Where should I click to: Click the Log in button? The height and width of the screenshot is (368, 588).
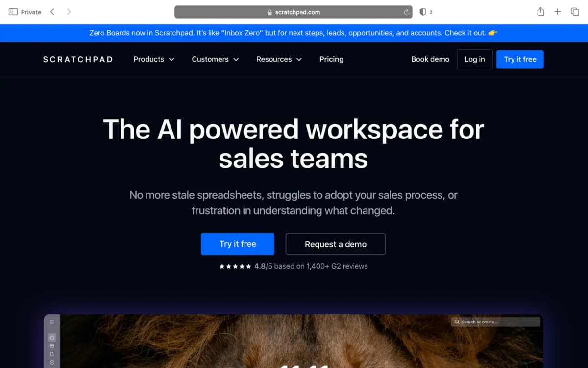point(475,59)
